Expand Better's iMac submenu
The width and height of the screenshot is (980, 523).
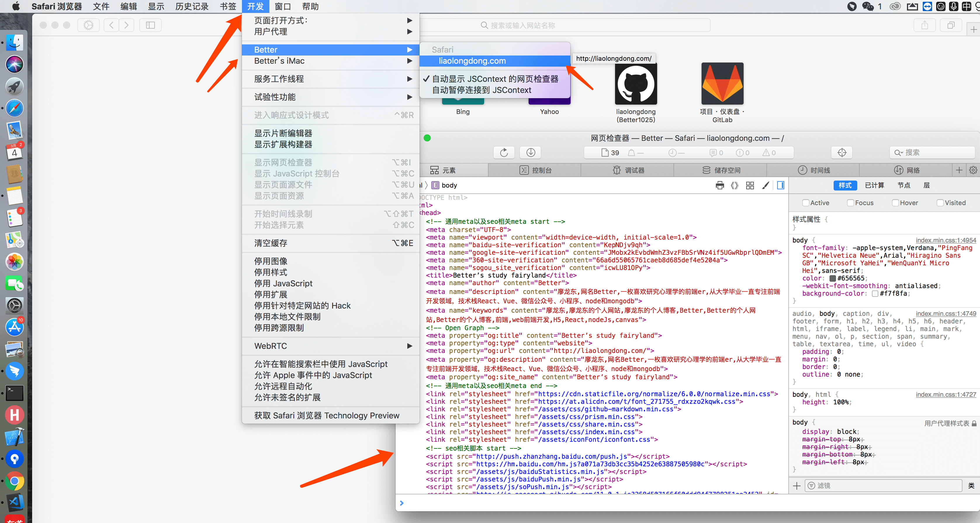point(330,61)
